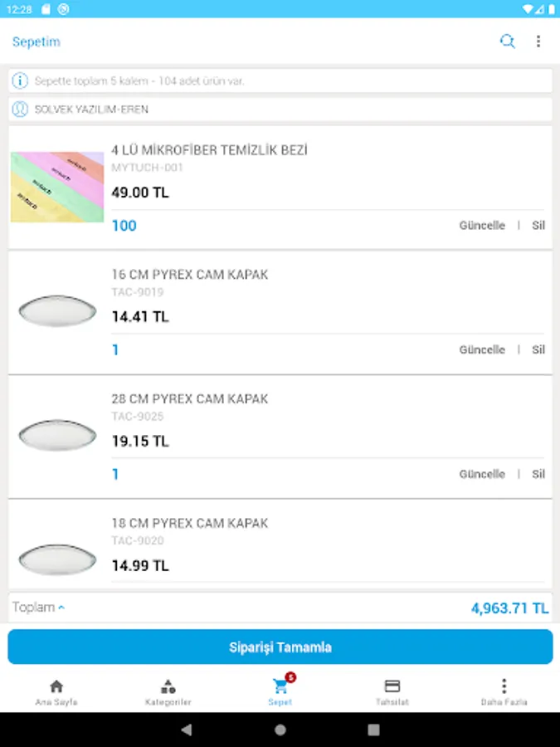This screenshot has height=747, width=560.
Task: Go to Ana Sayfa home tab
Action: (x=56, y=692)
